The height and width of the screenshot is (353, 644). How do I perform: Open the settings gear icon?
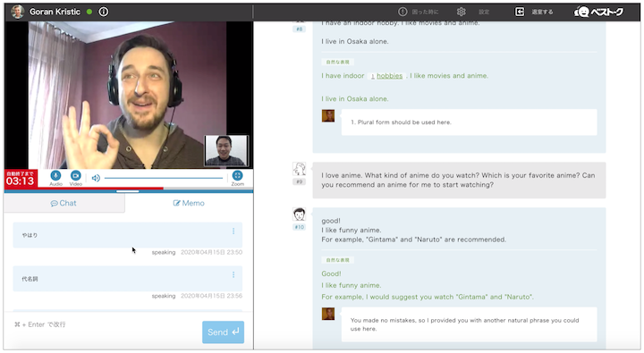pyautogui.click(x=462, y=12)
